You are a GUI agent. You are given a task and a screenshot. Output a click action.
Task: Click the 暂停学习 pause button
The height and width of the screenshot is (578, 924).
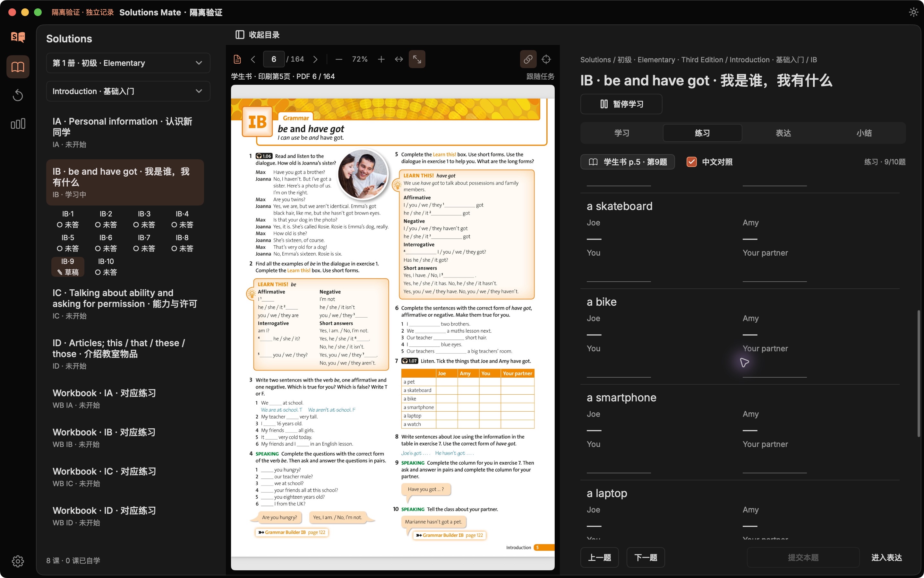point(621,104)
